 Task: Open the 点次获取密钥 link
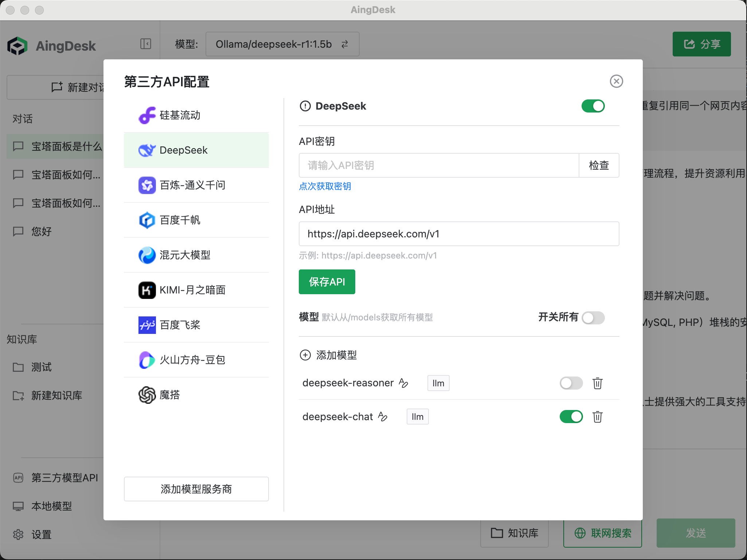[325, 186]
